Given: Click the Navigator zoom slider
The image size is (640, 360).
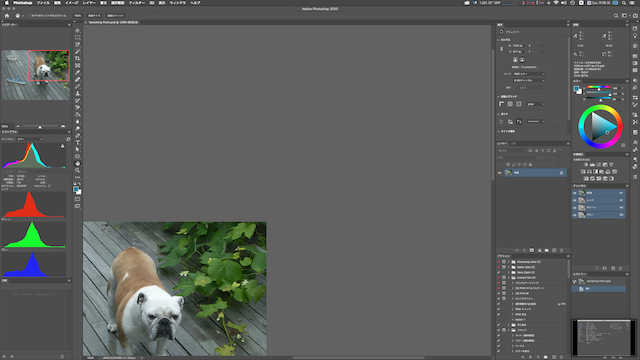Looking at the screenshot, I should [40, 127].
